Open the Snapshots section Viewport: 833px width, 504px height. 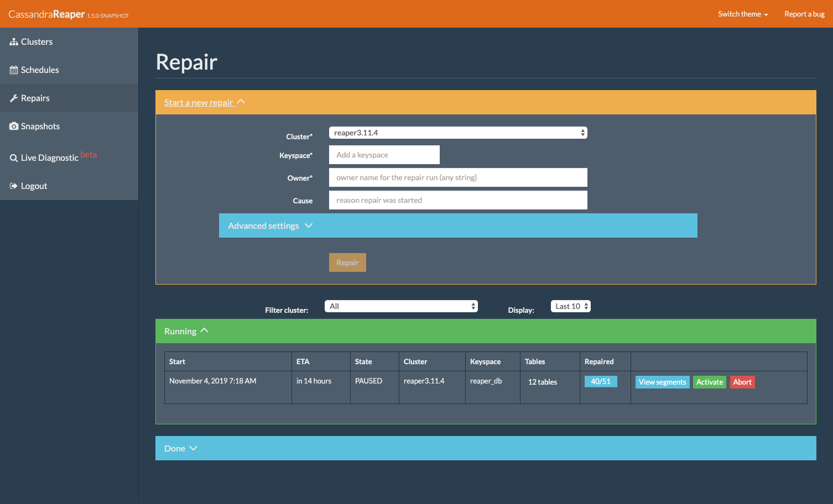click(x=69, y=127)
